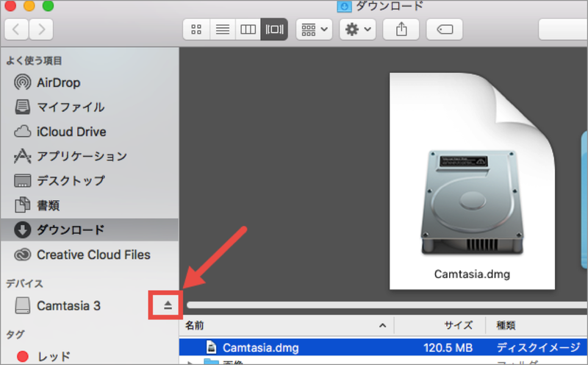Viewport: 588px width, 365px height.
Task: Click the アプリケーション icon
Action: [x=23, y=156]
